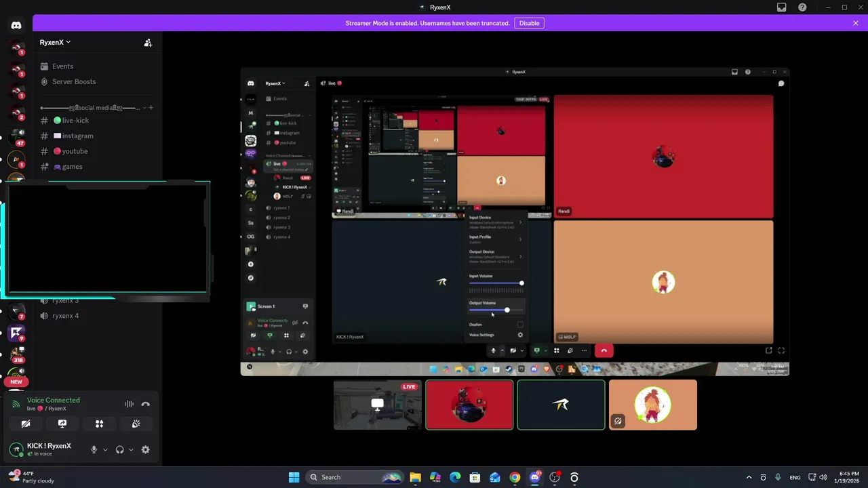Viewport: 868px width, 488px height.
Task: Disconnect from voice with hang-up icon
Action: coord(145,404)
